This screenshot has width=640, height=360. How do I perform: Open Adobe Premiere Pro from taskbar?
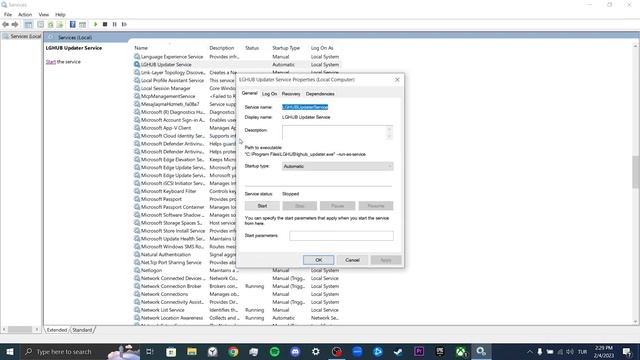[x=419, y=352]
